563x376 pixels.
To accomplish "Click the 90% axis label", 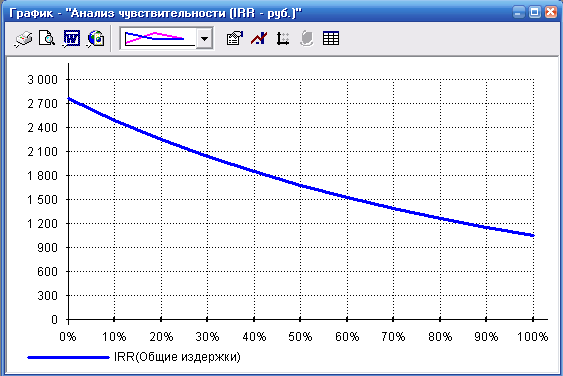I will tap(487, 336).
